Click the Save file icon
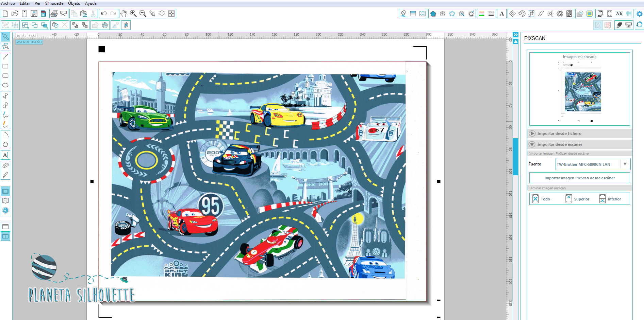Image resolution: width=644 pixels, height=320 pixels. tap(34, 14)
